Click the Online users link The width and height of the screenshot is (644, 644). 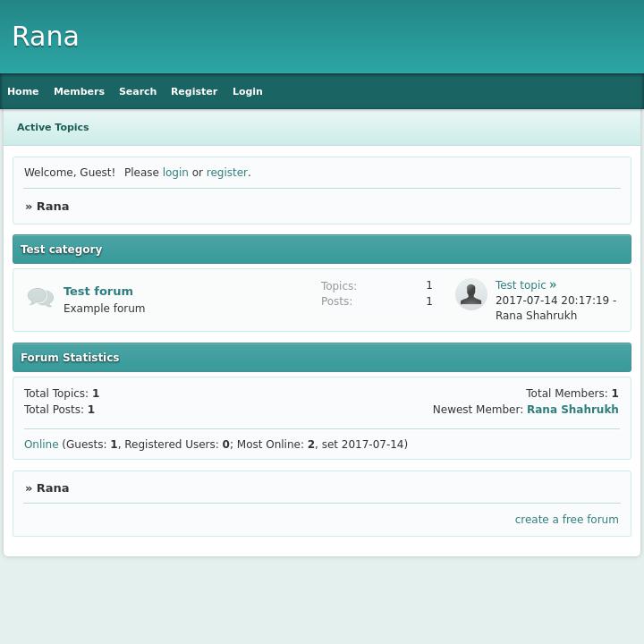coord(41,445)
